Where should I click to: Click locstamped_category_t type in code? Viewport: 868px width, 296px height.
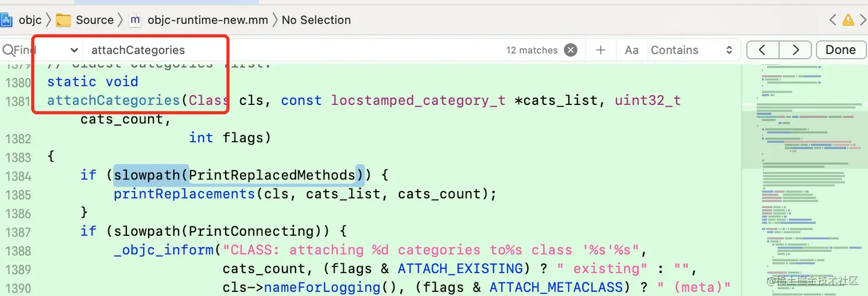pyautogui.click(x=418, y=100)
